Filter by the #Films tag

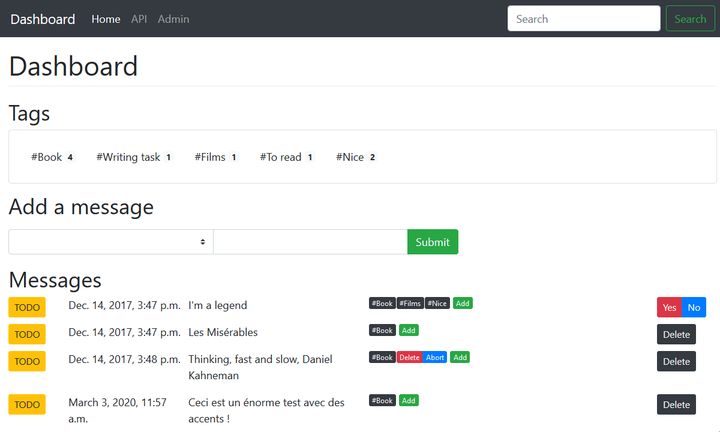216,157
